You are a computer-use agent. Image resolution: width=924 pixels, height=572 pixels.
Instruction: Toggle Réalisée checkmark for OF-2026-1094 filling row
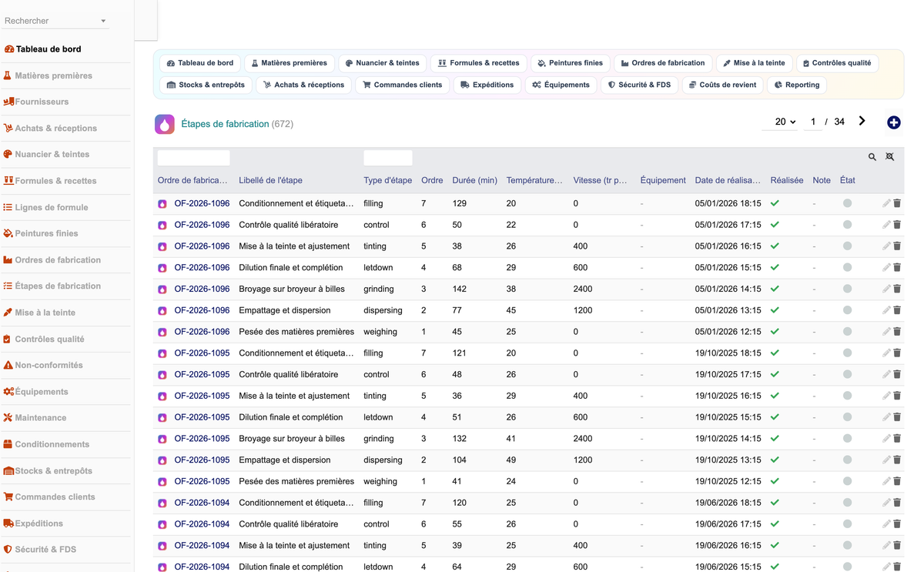click(775, 503)
